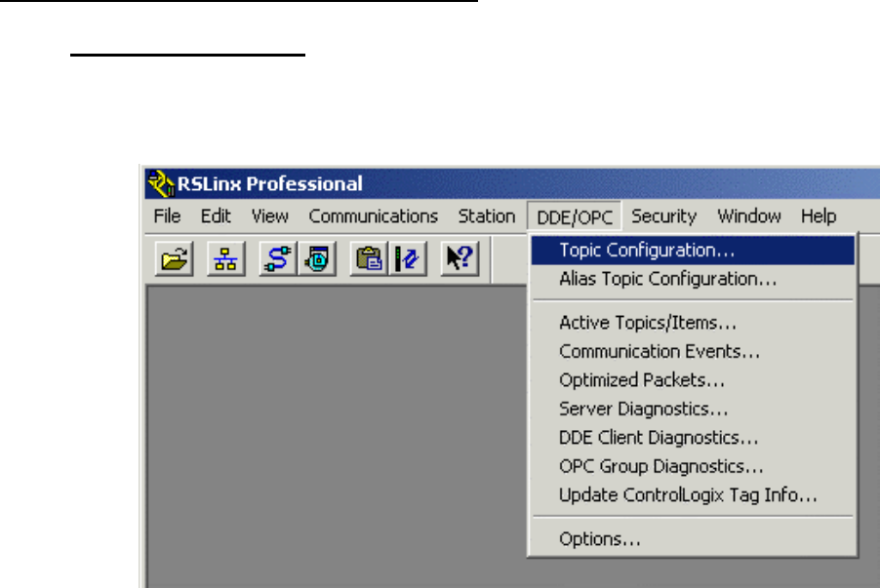Screen dimensions: 880x588
Task: Open the Communications menu
Action: [x=374, y=216]
